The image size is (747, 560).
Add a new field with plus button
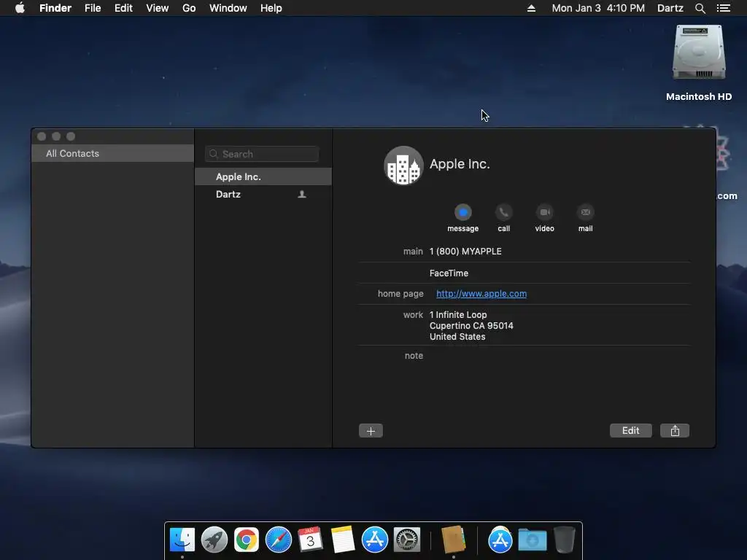(371, 431)
